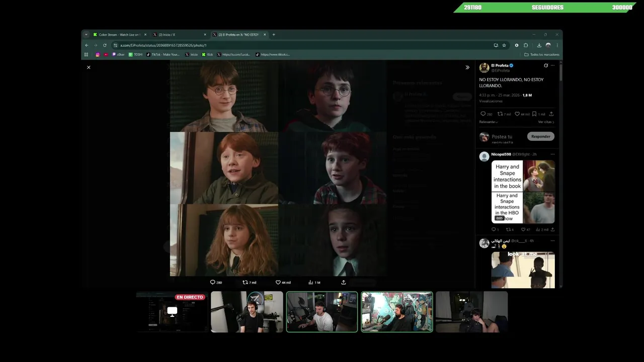The width and height of the screenshot is (644, 362).
Task: Open Nicopsi598 profile name
Action: click(x=501, y=154)
